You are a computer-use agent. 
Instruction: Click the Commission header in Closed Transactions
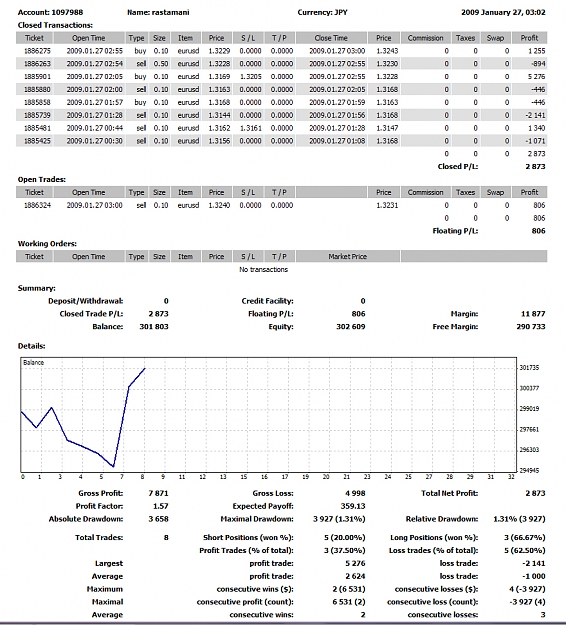tap(426, 38)
